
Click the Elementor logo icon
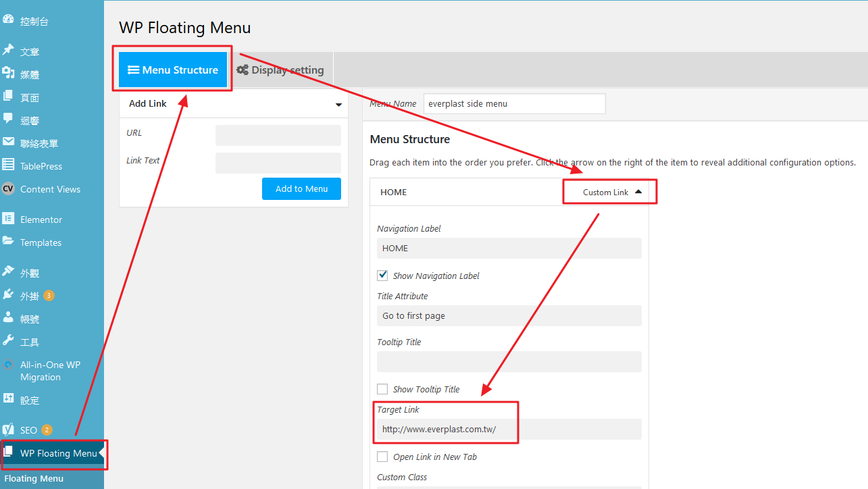click(x=8, y=219)
